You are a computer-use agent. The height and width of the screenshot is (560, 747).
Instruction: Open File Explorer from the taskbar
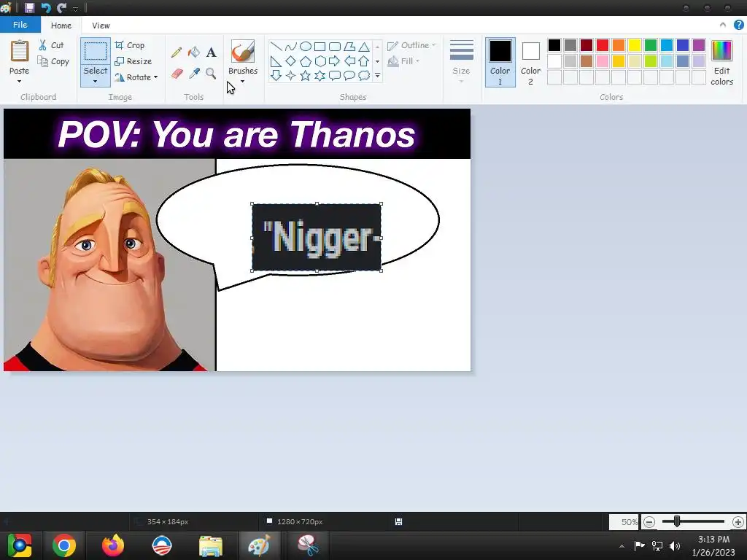(211, 545)
